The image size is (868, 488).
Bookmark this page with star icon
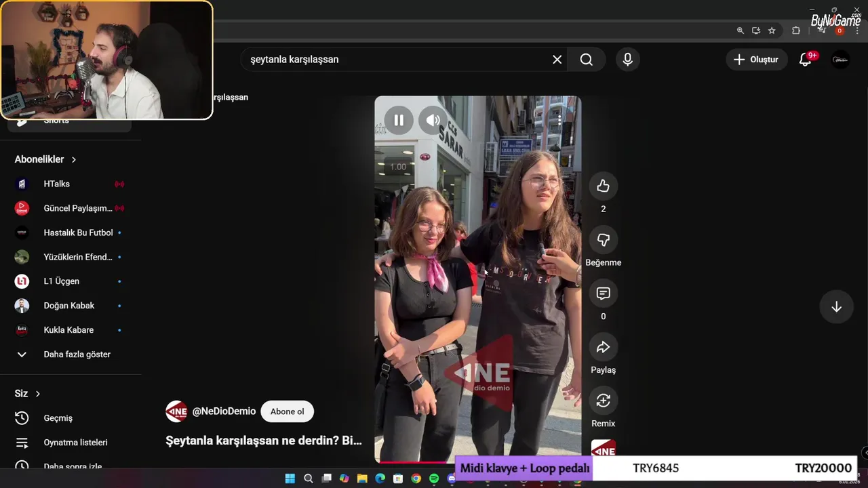772,30
